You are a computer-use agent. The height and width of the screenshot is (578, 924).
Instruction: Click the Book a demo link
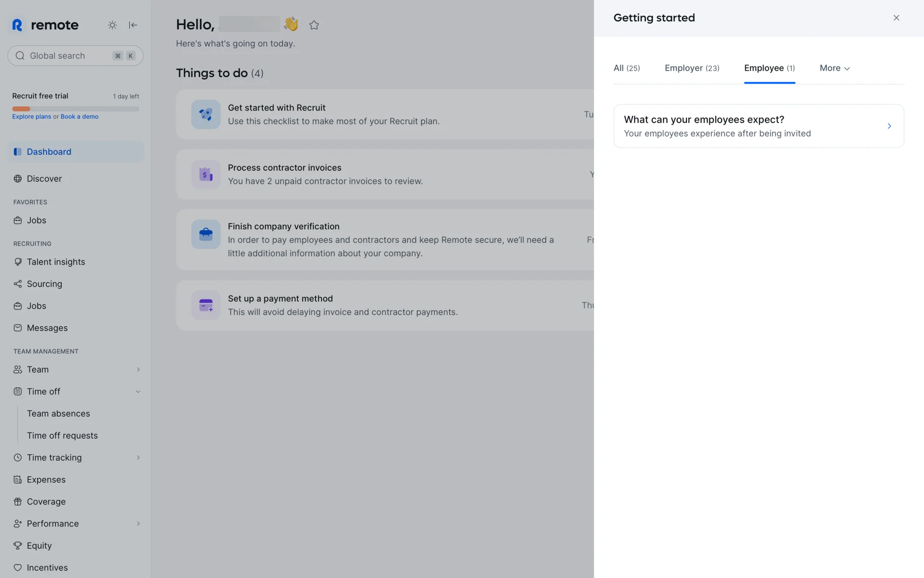point(79,117)
